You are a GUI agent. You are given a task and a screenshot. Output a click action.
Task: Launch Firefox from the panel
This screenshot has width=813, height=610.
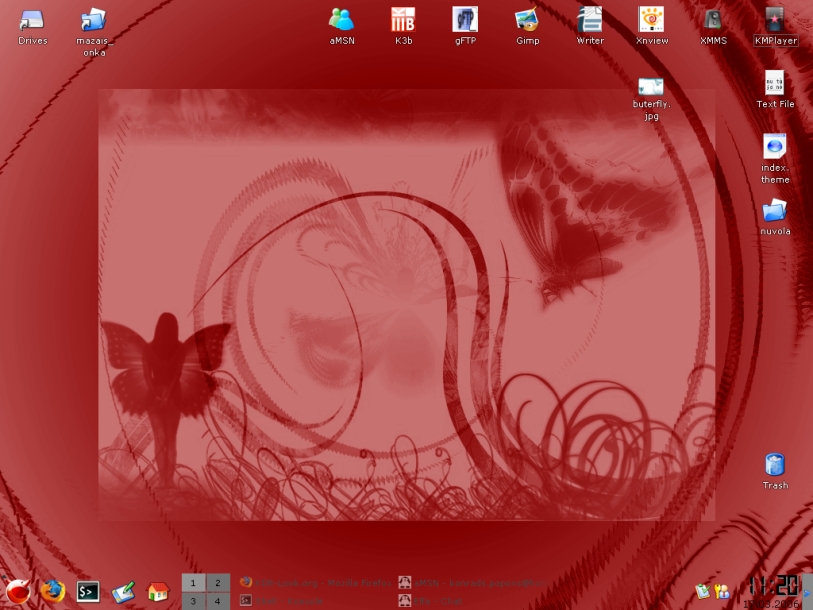tap(53, 591)
